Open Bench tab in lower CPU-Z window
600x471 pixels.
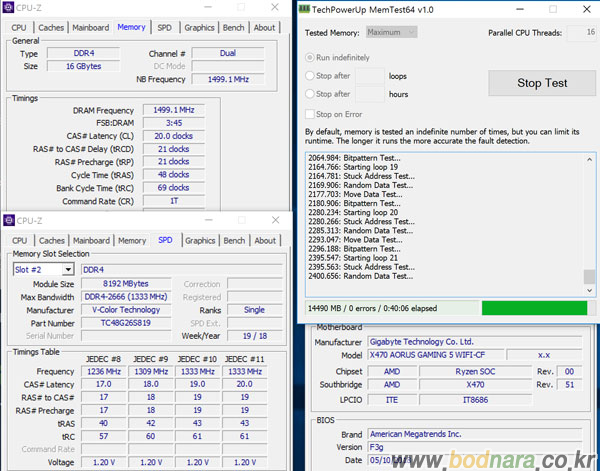(x=234, y=241)
